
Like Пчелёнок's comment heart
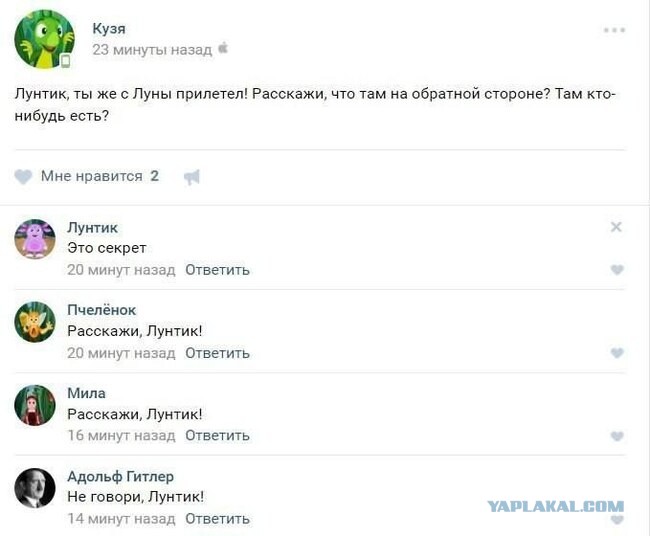(x=617, y=353)
